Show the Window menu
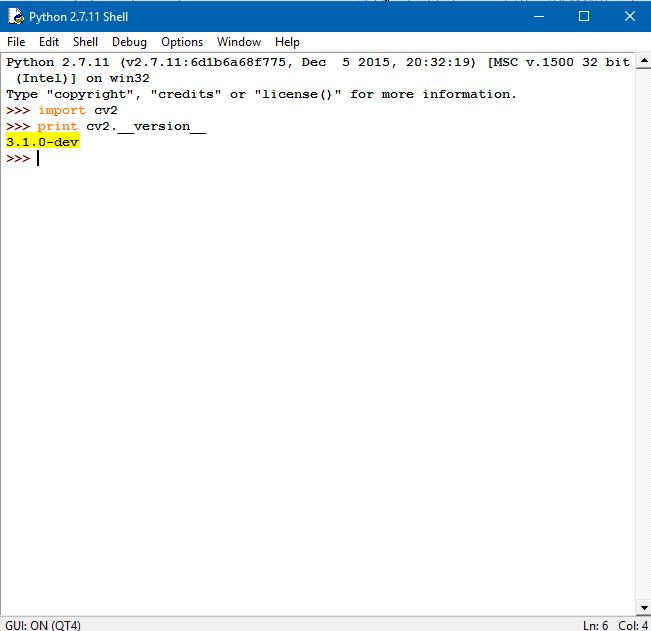The image size is (651, 631). point(239,42)
